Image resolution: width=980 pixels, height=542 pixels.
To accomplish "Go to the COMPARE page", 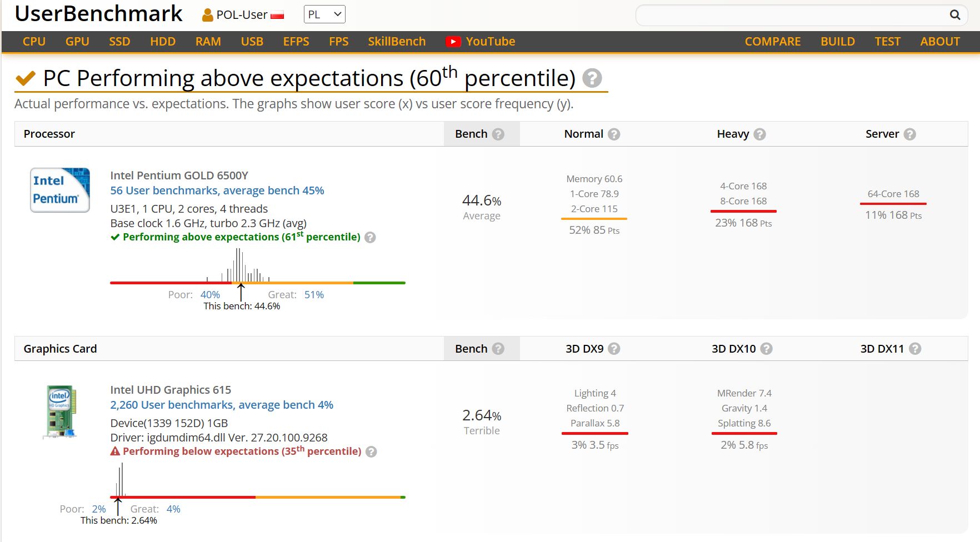I will click(x=772, y=42).
